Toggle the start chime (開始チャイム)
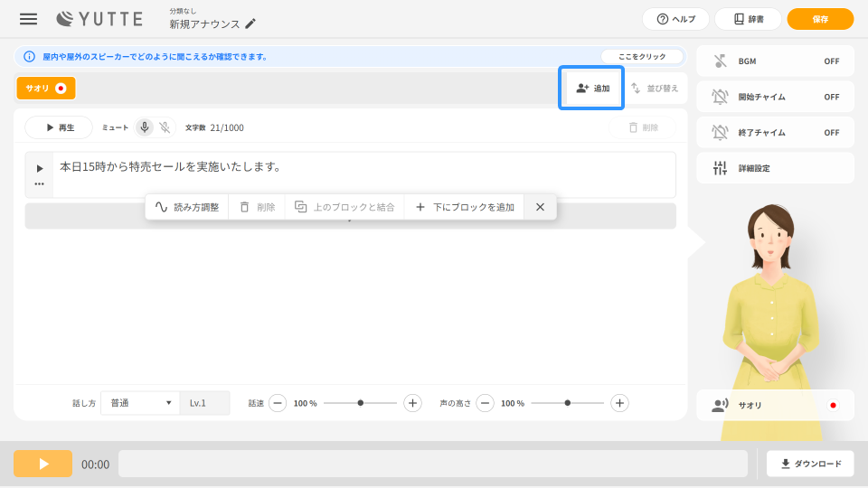Screen dimensions: 868x488 click(775, 97)
